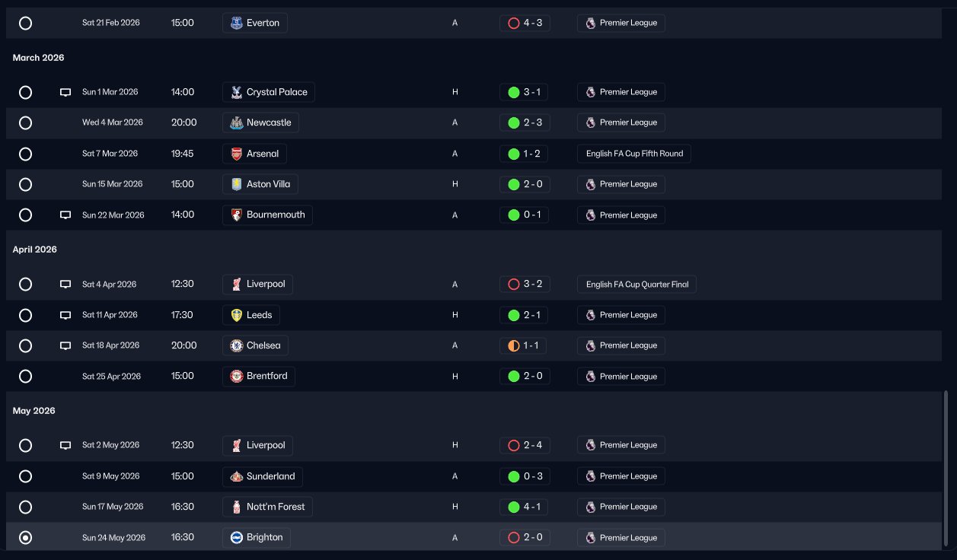
Task: Select the Newcastle fixture radio button
Action: pos(25,123)
